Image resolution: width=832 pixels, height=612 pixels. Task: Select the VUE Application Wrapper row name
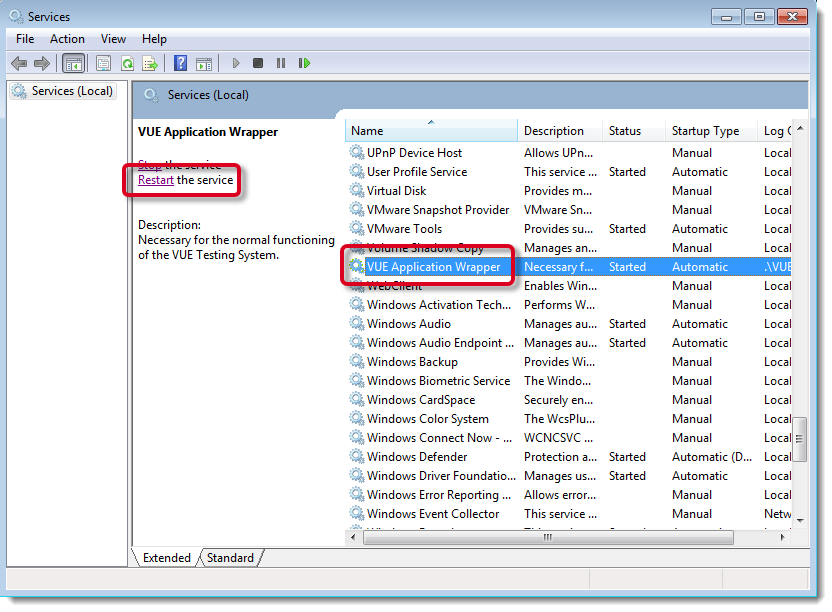pyautogui.click(x=434, y=267)
